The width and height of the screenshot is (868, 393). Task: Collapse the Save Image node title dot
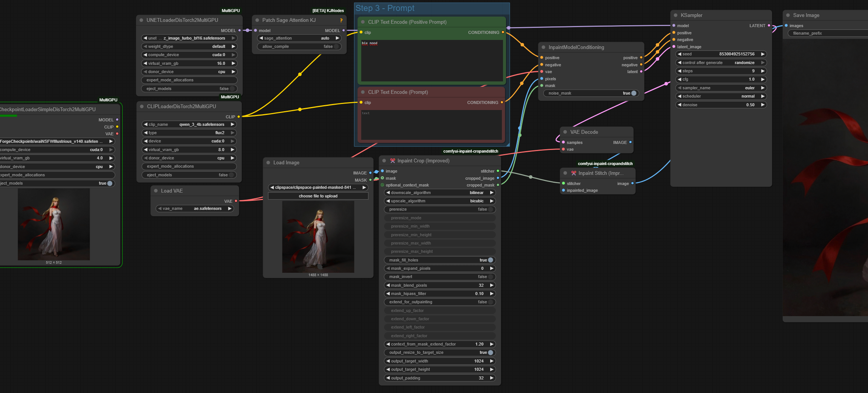click(788, 15)
